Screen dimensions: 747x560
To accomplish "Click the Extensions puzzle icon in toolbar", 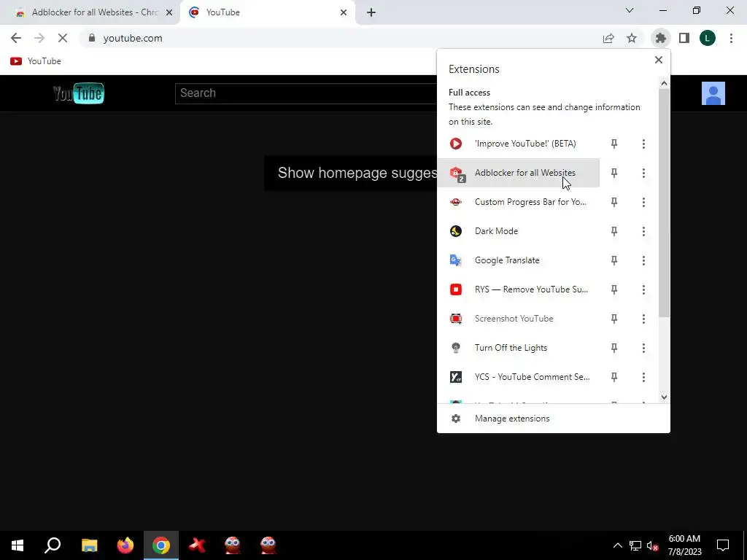I will (x=660, y=38).
